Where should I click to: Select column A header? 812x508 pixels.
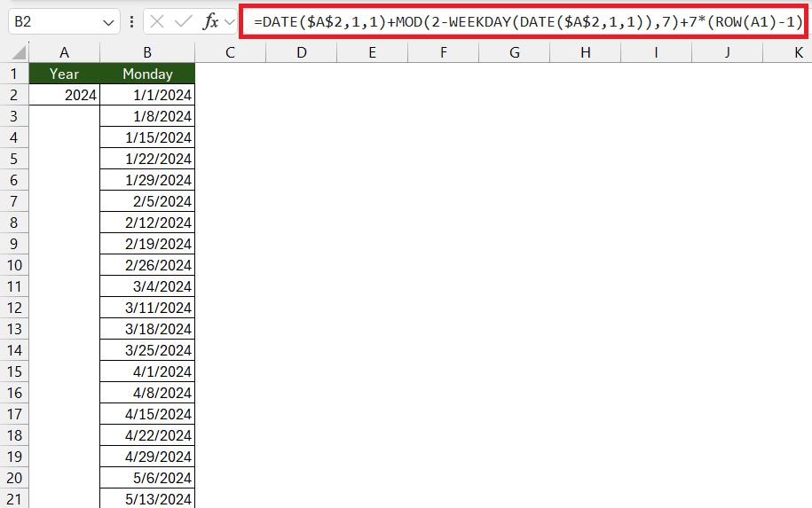coord(64,52)
